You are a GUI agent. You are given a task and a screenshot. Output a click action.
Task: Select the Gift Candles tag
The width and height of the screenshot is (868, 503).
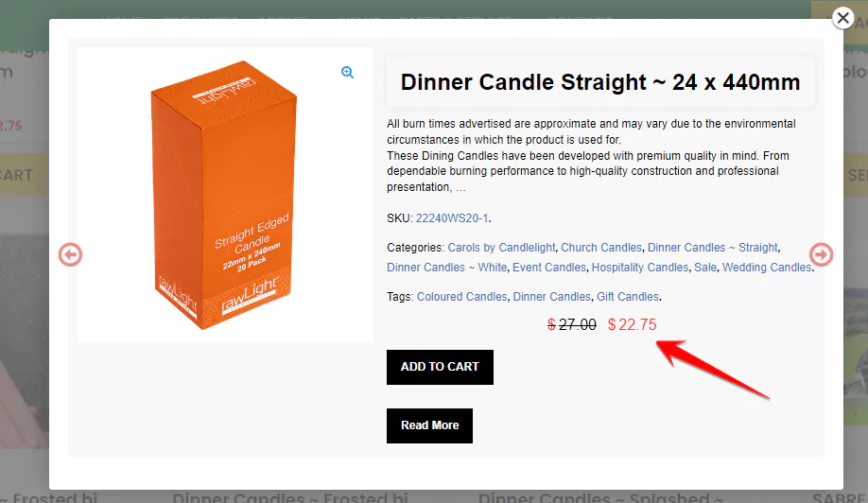627,297
